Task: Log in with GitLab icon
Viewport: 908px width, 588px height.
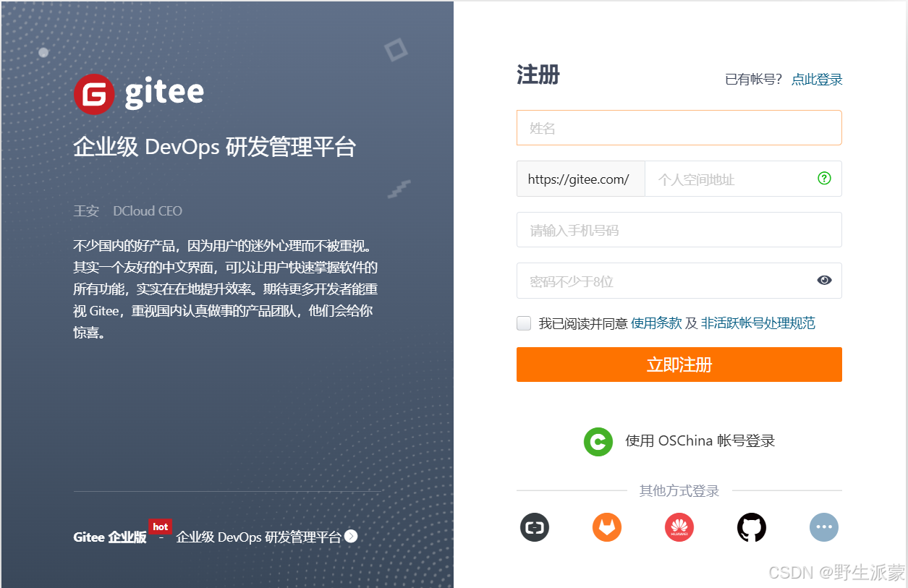Action: point(607,527)
